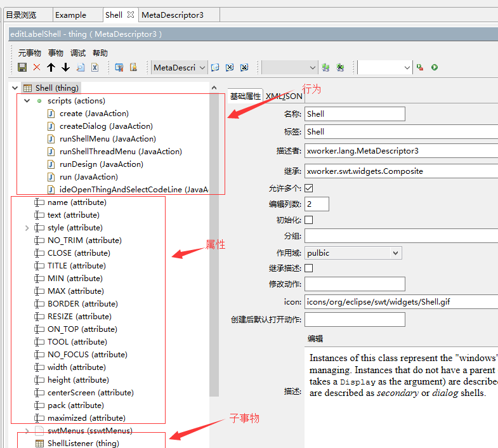
Task: Select the runDesign (JavaAction) item
Action: [x=102, y=164]
